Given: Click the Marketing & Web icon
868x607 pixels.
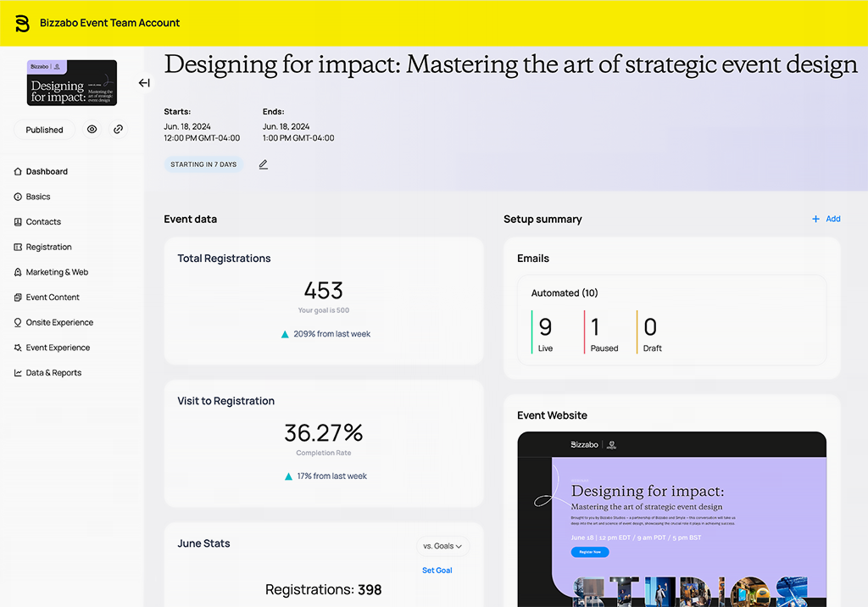Looking at the screenshot, I should (x=18, y=272).
